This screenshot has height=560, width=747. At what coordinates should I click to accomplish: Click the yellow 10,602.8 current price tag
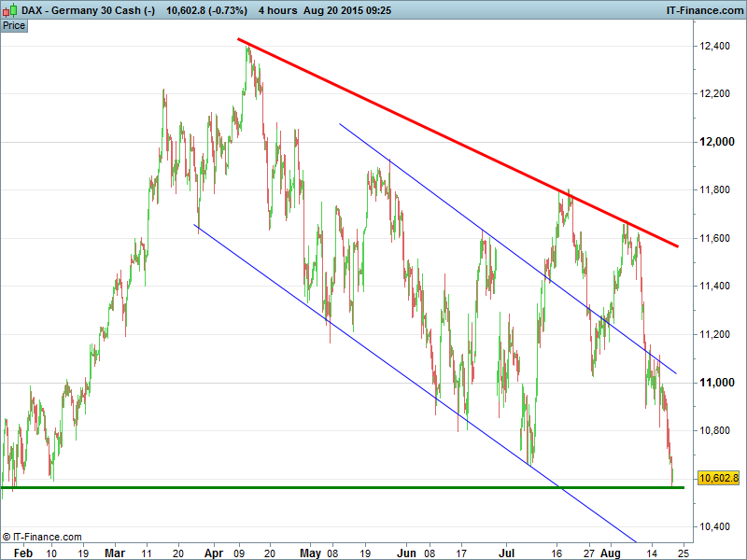(x=718, y=478)
